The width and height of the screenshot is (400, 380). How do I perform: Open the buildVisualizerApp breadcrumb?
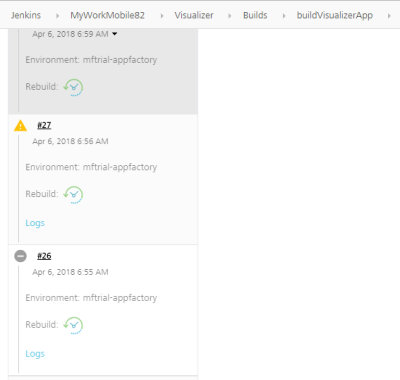pos(335,15)
